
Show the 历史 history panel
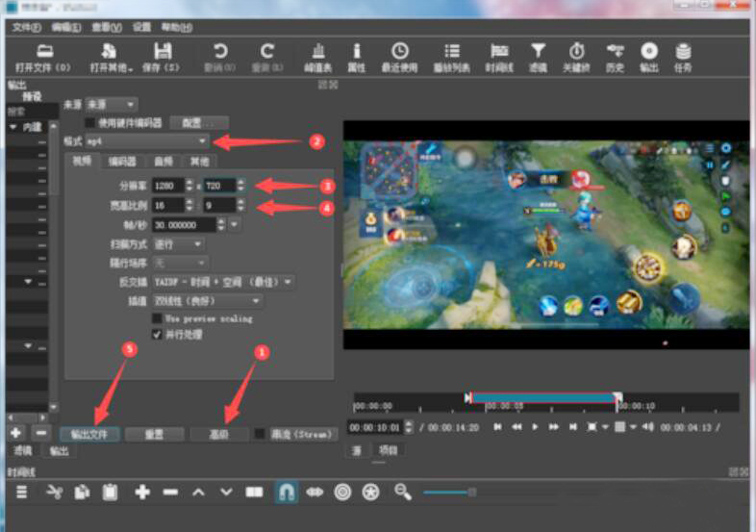tap(615, 58)
